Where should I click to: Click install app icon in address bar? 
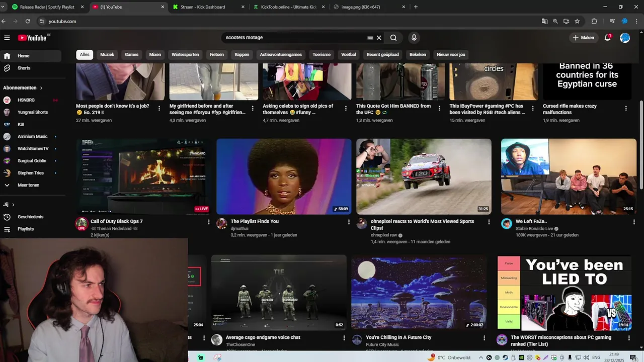(566, 21)
